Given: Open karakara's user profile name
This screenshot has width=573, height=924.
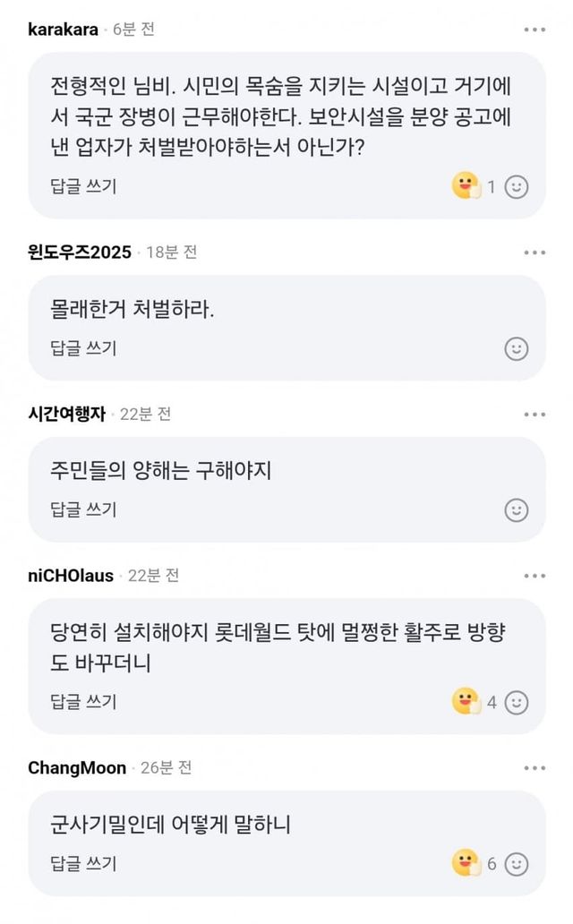Looking at the screenshot, I should 63,30.
